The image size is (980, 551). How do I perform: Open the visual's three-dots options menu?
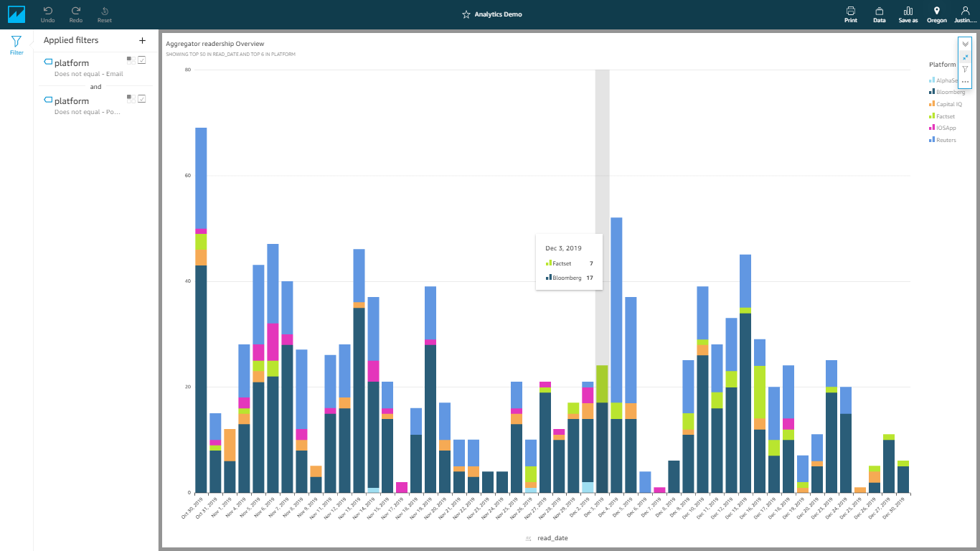pyautogui.click(x=965, y=82)
